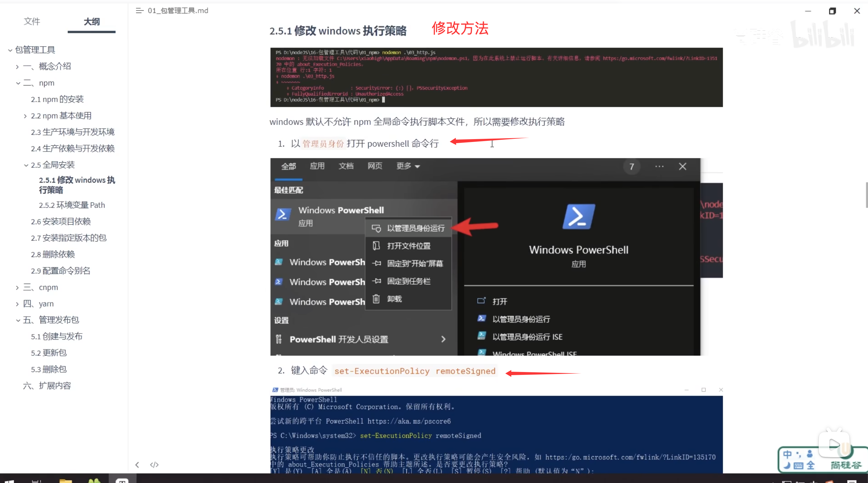
Task: Click the Chinese input method indicator
Action: click(787, 454)
